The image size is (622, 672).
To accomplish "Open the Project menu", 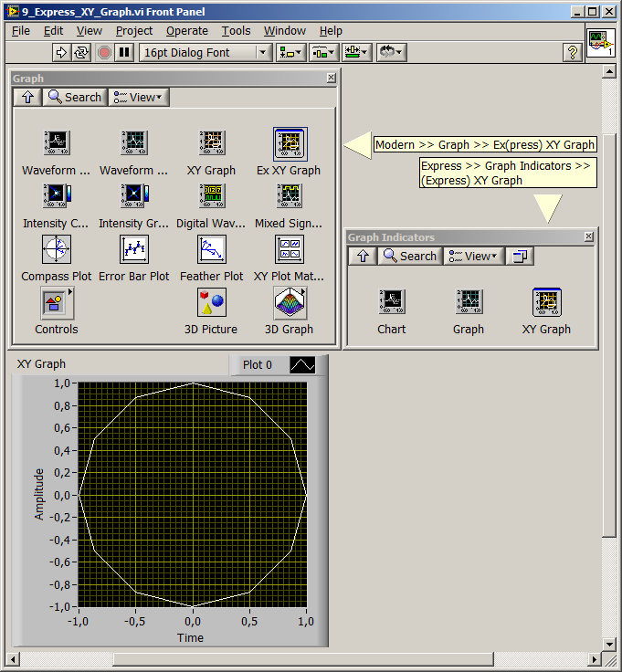I will (x=134, y=31).
